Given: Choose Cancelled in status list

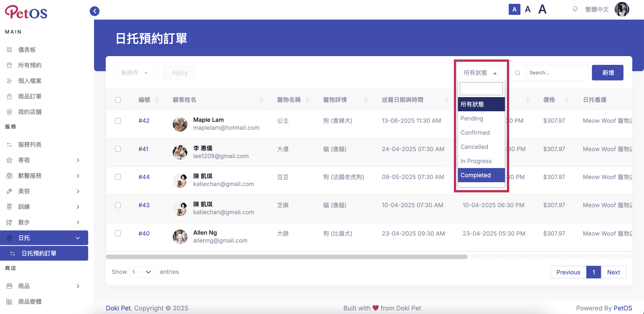Looking at the screenshot, I should coord(481,147).
